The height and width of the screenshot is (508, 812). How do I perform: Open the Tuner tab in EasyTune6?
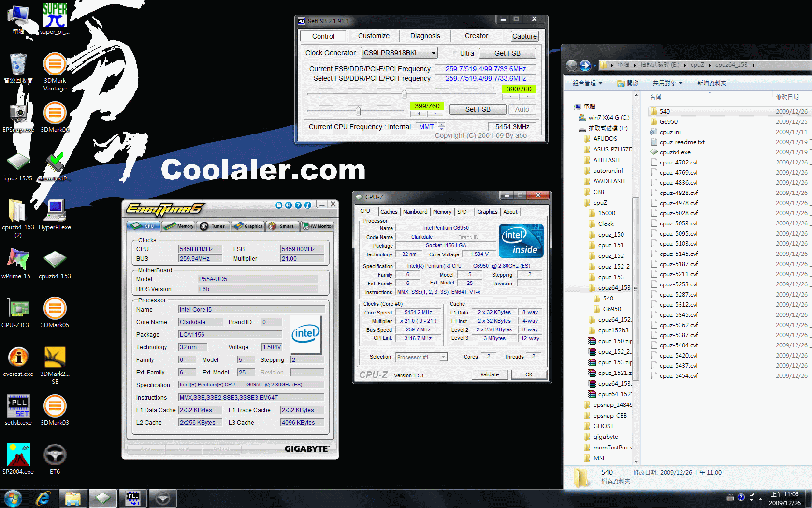(x=213, y=226)
